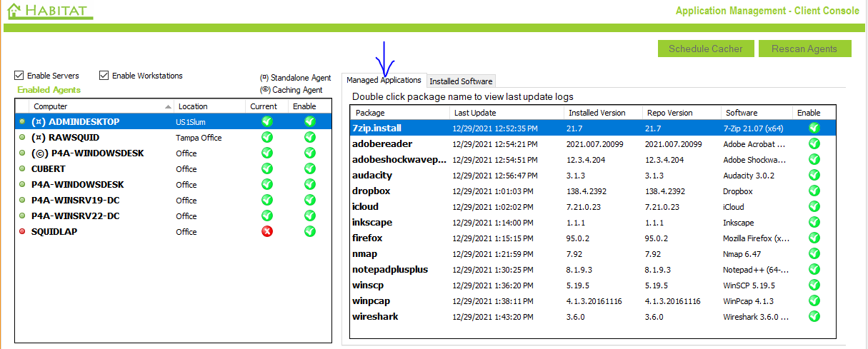The image size is (868, 349).
Task: Toggle Enable for the firefox package
Action: [x=814, y=238]
